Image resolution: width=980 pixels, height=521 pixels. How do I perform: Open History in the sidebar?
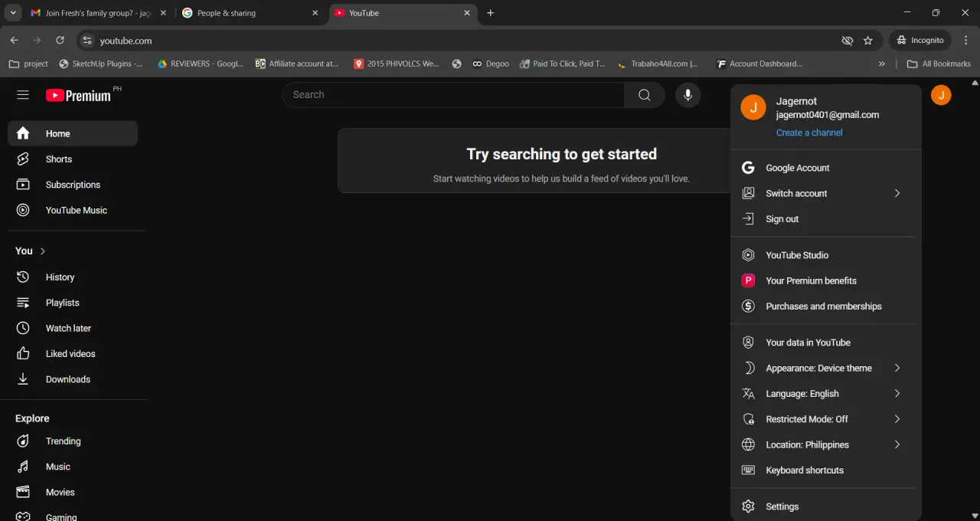[x=73, y=277]
